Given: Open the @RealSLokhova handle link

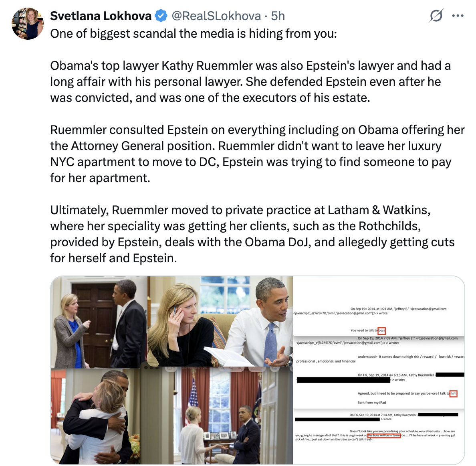Looking at the screenshot, I should [x=216, y=16].
